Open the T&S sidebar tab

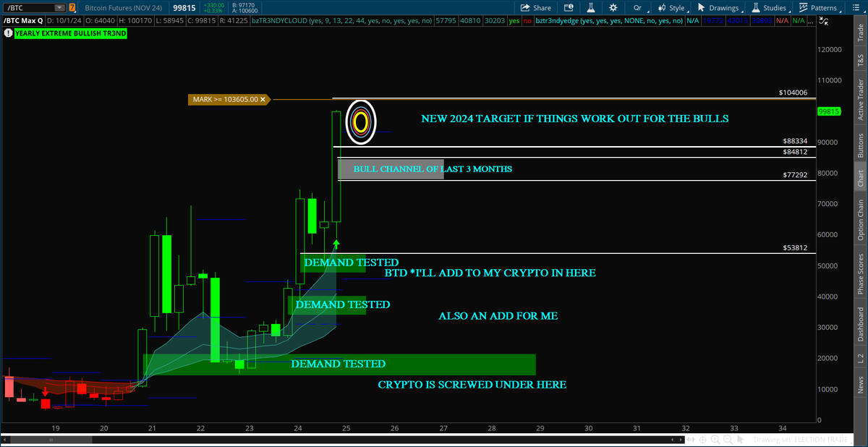tap(860, 60)
